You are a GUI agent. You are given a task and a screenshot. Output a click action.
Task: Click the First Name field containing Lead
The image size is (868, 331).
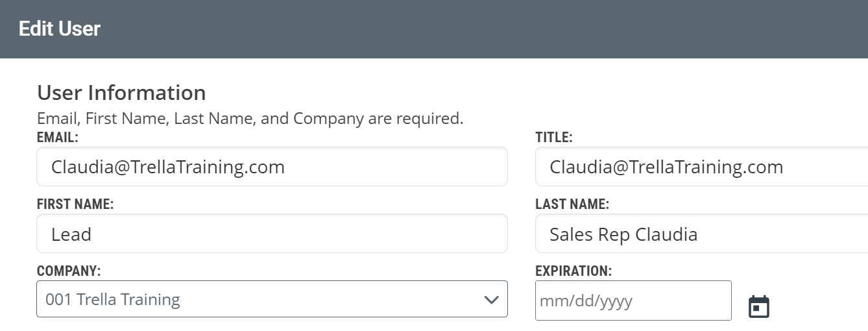click(x=272, y=234)
